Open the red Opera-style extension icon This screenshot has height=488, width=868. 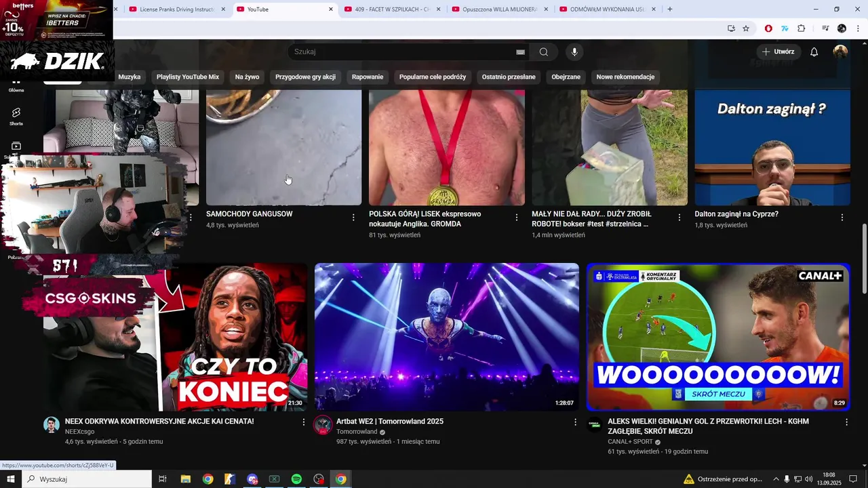(x=768, y=28)
